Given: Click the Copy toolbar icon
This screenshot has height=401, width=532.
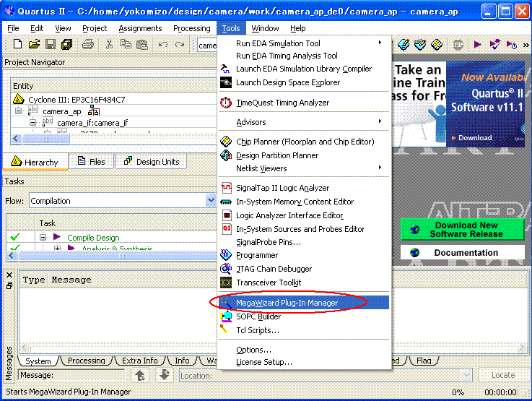Looking at the screenshot, I should pos(126,44).
